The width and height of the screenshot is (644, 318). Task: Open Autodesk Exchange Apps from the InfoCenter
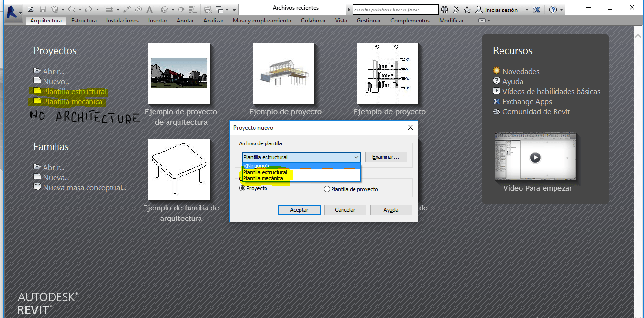(x=536, y=9)
